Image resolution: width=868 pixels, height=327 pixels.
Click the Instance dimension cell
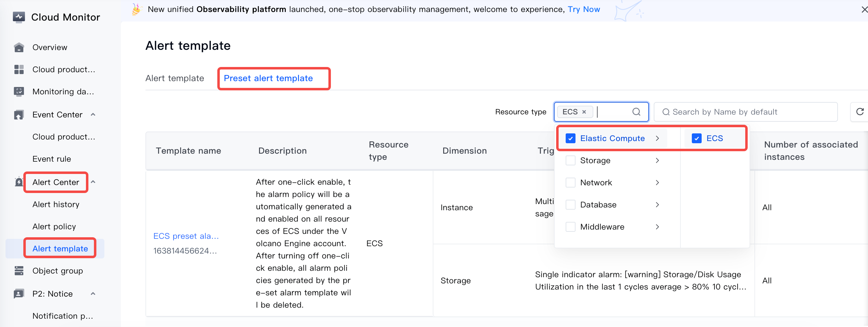(457, 207)
